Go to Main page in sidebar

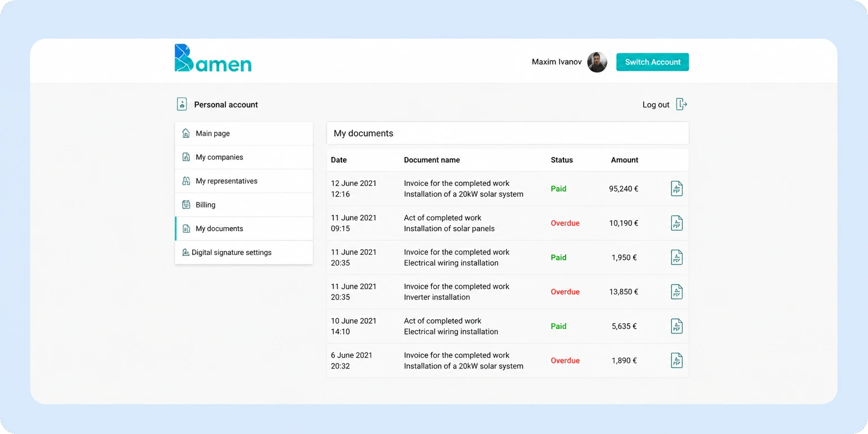tap(244, 133)
